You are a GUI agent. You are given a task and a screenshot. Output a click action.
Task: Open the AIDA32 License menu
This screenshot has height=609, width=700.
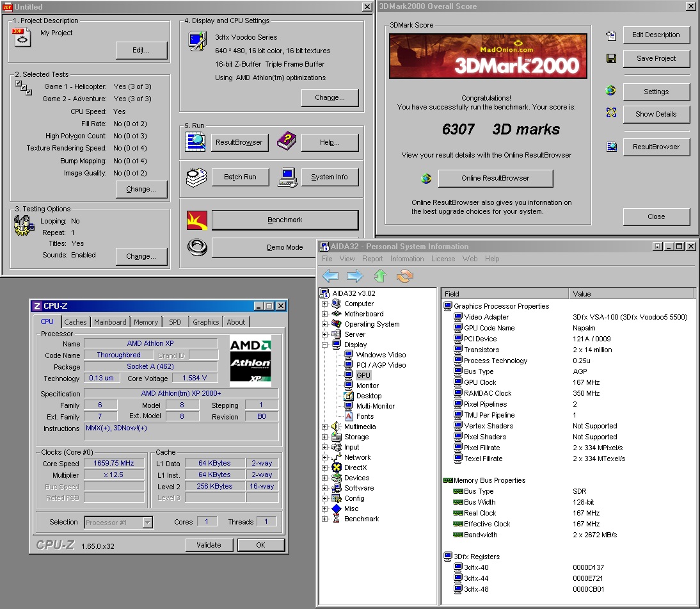point(443,259)
